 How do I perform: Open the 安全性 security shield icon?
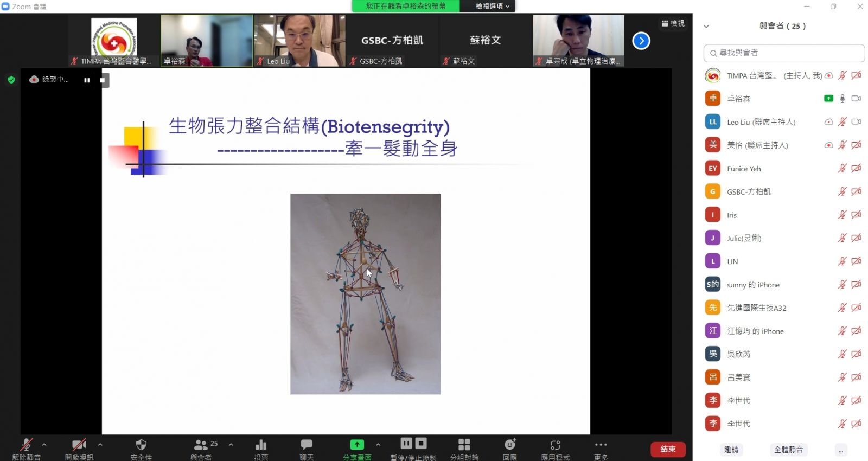click(141, 445)
